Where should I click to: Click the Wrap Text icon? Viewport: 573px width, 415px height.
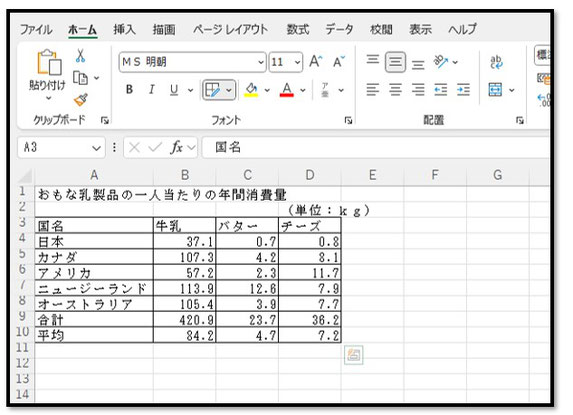click(496, 62)
